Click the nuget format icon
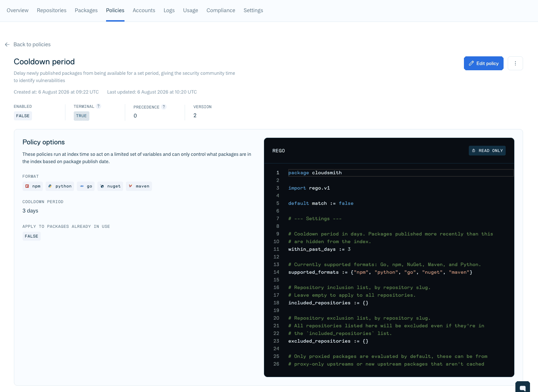This screenshot has width=538, height=392. [x=102, y=186]
